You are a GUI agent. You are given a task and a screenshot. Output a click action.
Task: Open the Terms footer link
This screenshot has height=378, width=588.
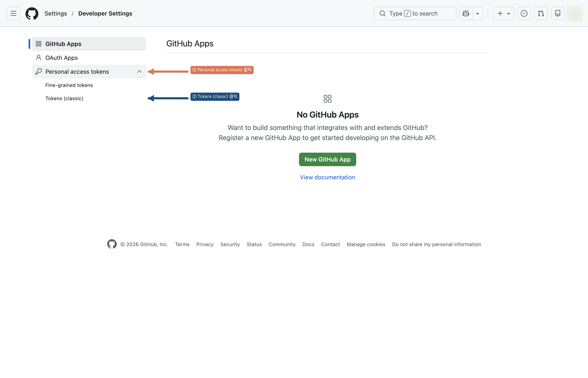click(182, 244)
